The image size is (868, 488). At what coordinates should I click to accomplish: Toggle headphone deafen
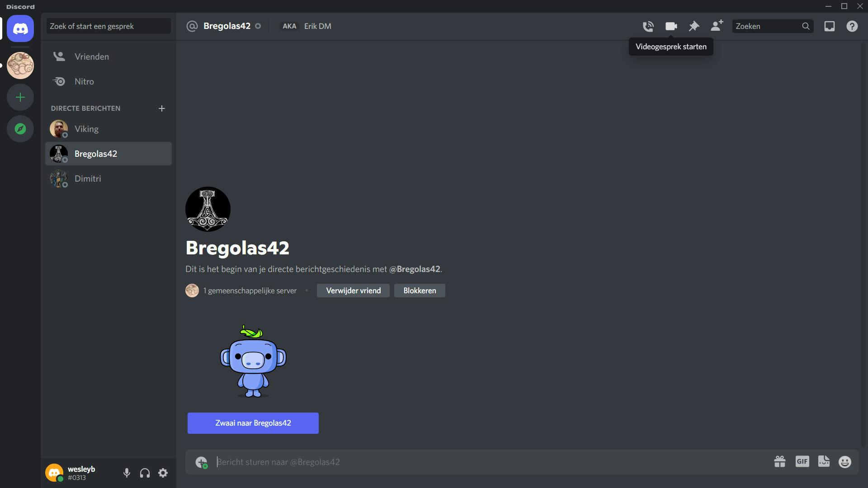[x=145, y=473]
